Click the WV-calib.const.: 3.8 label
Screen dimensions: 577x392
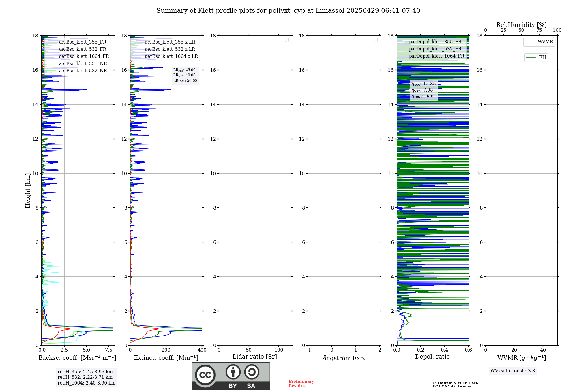click(513, 371)
